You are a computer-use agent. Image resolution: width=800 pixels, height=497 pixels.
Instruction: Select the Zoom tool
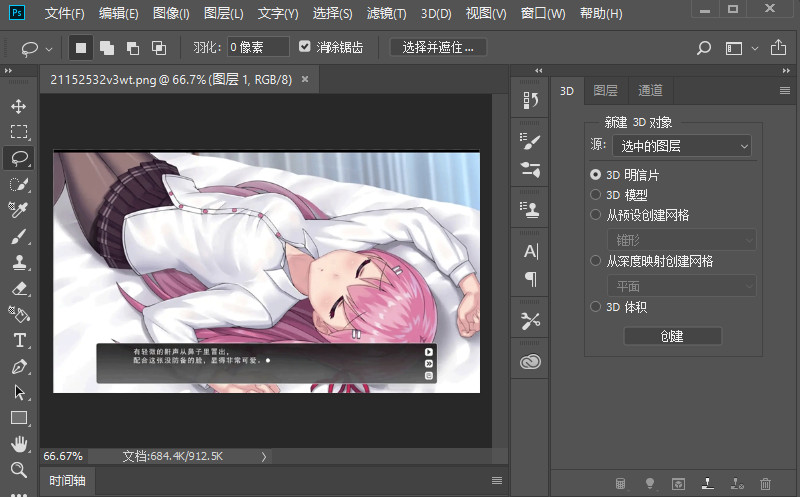point(19,469)
